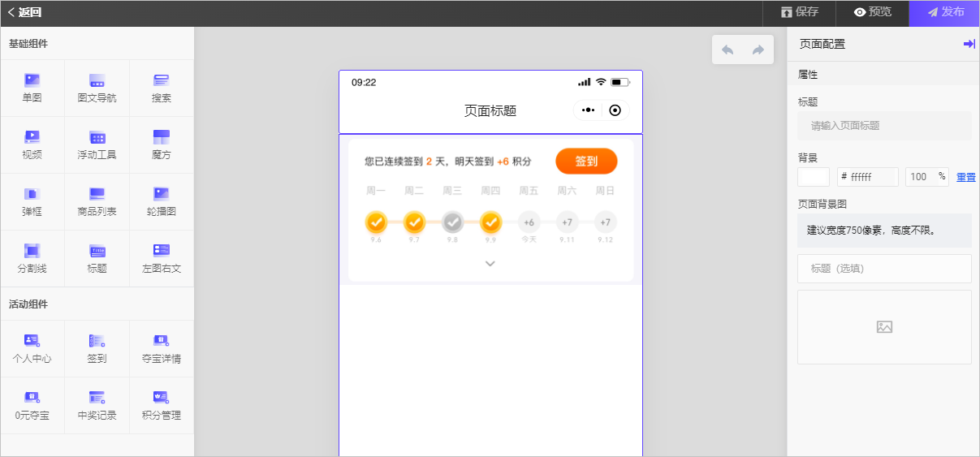Click the 请输入页面标题 title input
Viewport: 980px width, 457px height.
pyautogui.click(x=884, y=126)
